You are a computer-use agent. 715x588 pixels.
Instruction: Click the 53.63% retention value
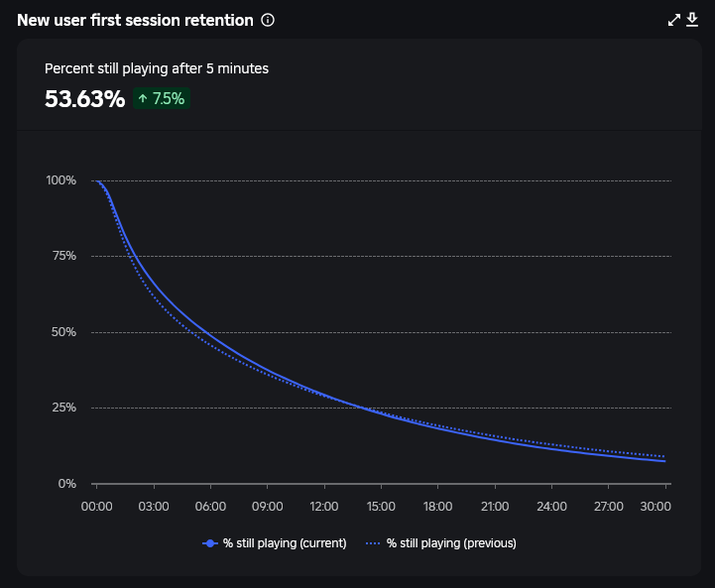[85, 98]
